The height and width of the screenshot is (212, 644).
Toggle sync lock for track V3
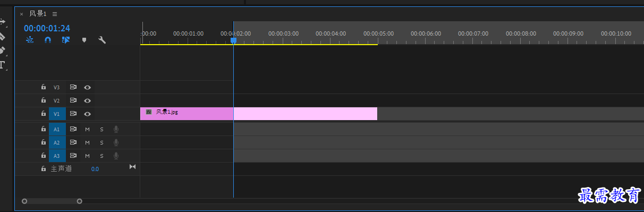click(73, 87)
